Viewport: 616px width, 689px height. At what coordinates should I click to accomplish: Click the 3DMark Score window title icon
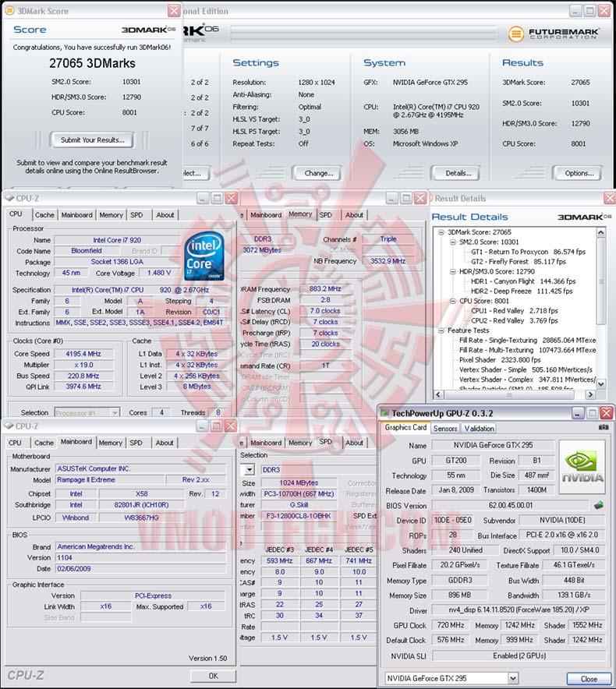coord(9,11)
